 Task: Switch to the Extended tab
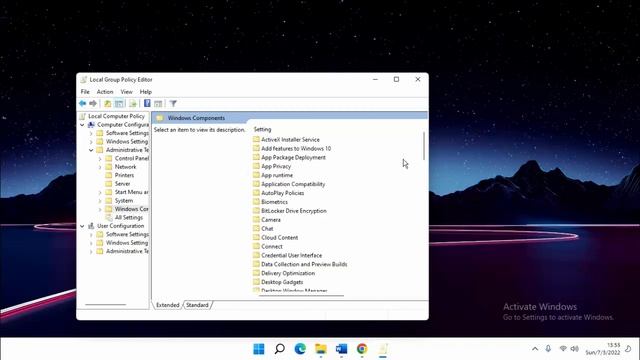[167, 305]
